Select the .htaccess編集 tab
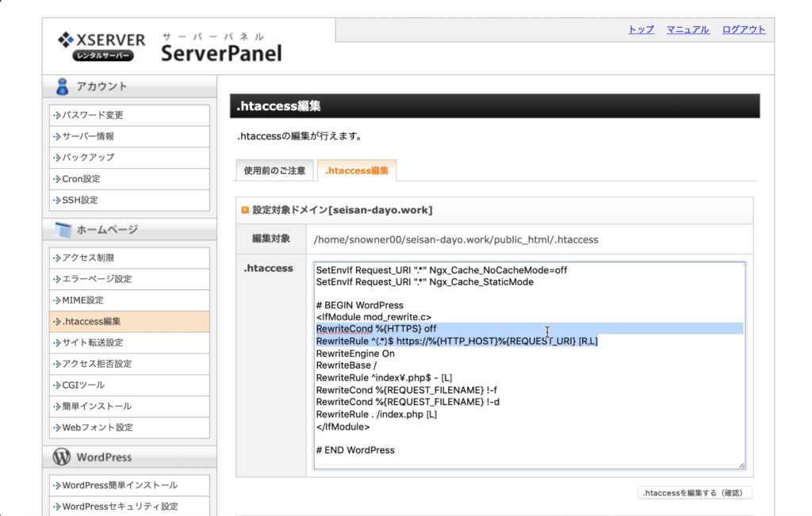The width and height of the screenshot is (812, 516). pos(356,170)
